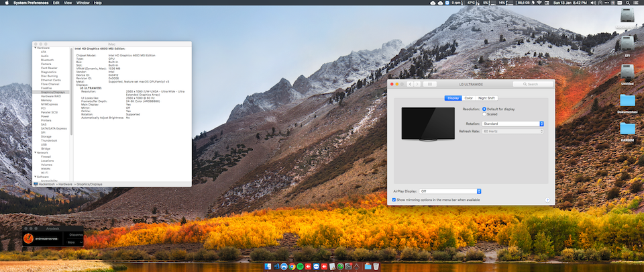Click the CPU temperature indicator in the menu bar
The height and width of the screenshot is (272, 644).
pyautogui.click(x=472, y=3)
